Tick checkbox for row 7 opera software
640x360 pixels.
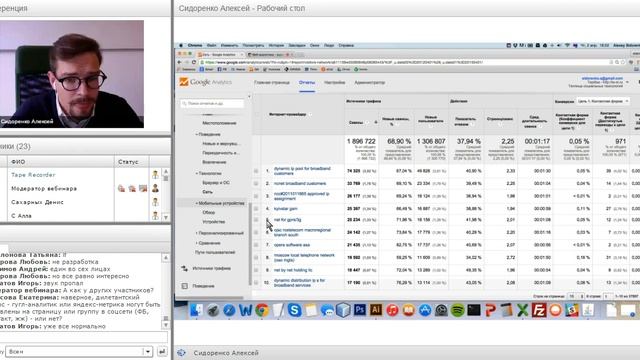pos(256,245)
